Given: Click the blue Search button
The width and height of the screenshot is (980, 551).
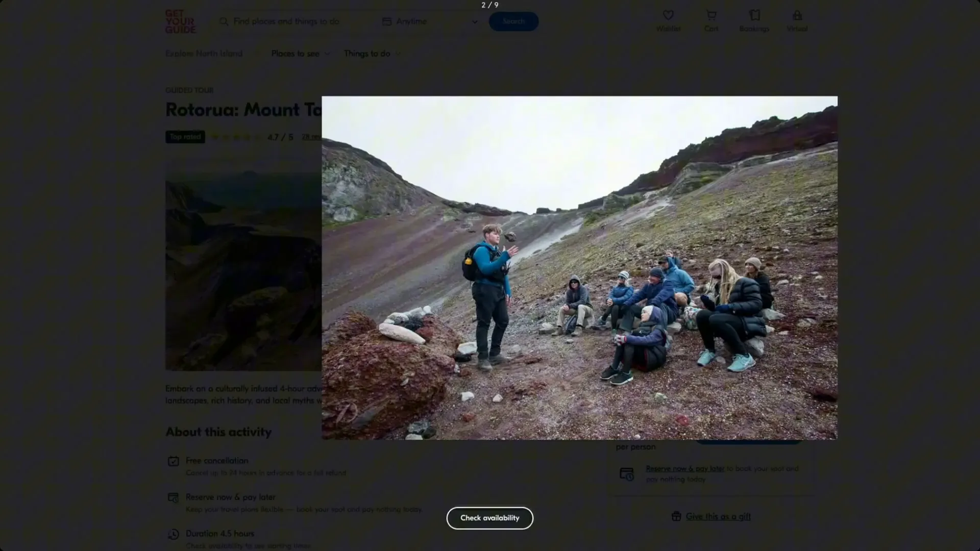Looking at the screenshot, I should (x=513, y=21).
